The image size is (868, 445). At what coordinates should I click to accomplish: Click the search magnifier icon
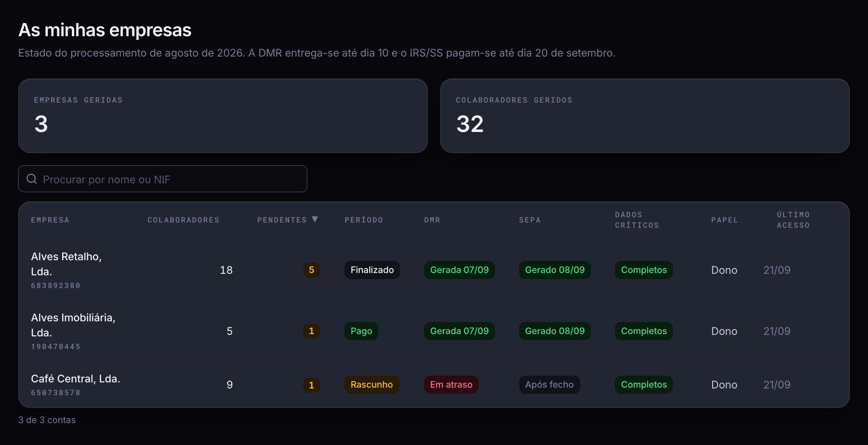[32, 179]
